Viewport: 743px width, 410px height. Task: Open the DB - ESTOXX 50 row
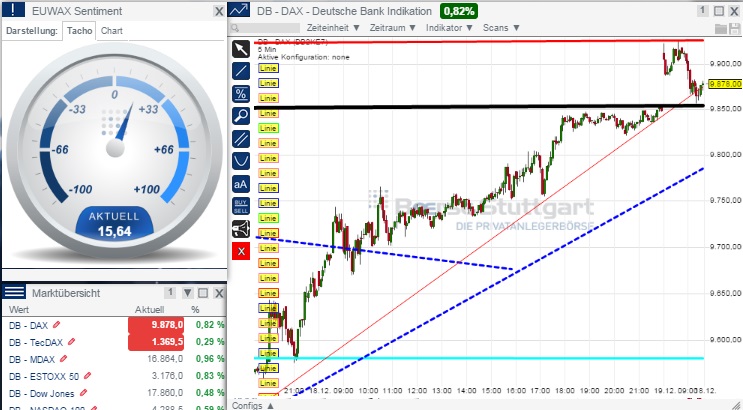114,376
